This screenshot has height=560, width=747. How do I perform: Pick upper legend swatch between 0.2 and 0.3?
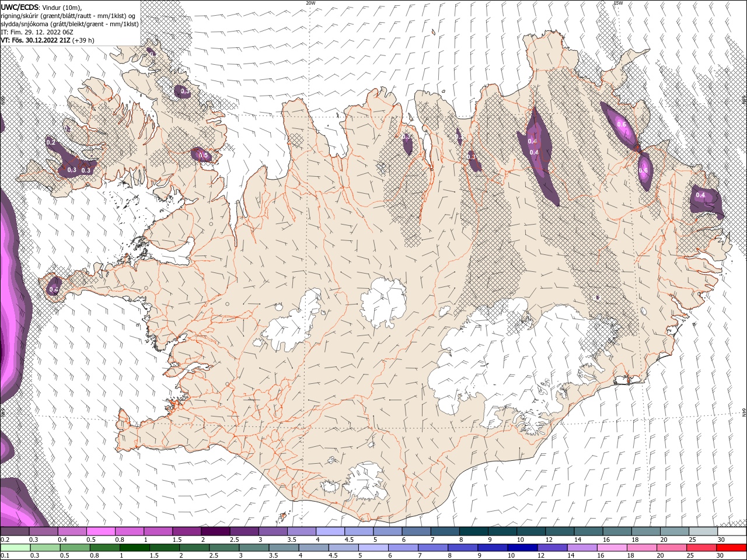tap(15, 531)
